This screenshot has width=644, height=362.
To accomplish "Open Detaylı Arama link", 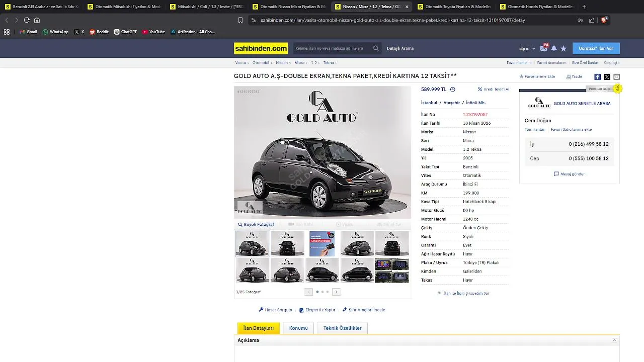I will coord(400,48).
